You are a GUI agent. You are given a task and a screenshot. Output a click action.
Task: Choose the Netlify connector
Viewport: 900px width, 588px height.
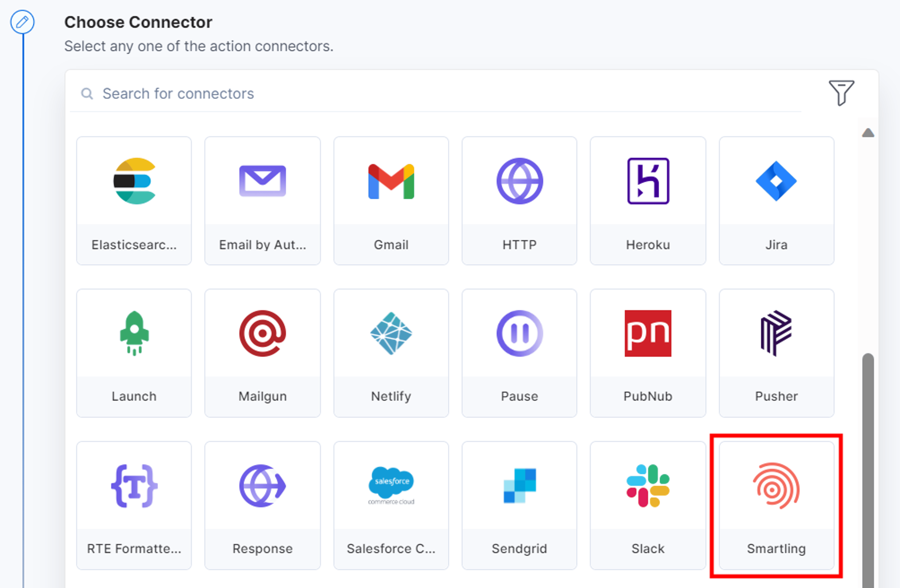(x=391, y=353)
